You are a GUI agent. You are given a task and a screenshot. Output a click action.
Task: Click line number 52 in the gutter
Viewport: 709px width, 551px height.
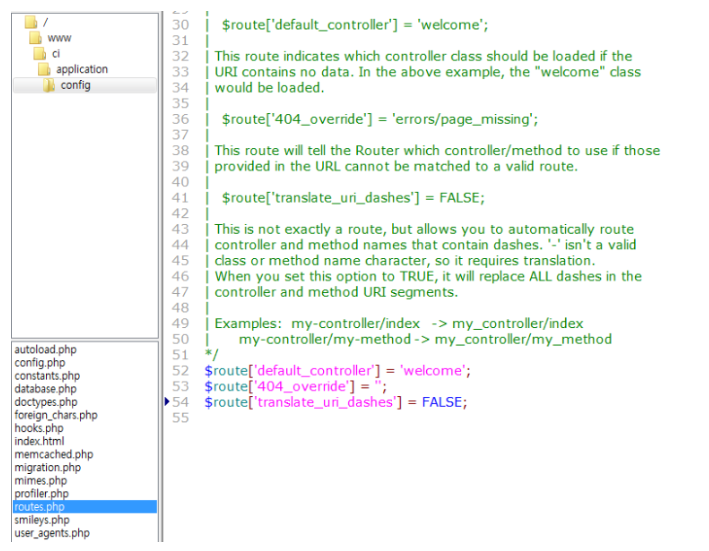(x=180, y=371)
